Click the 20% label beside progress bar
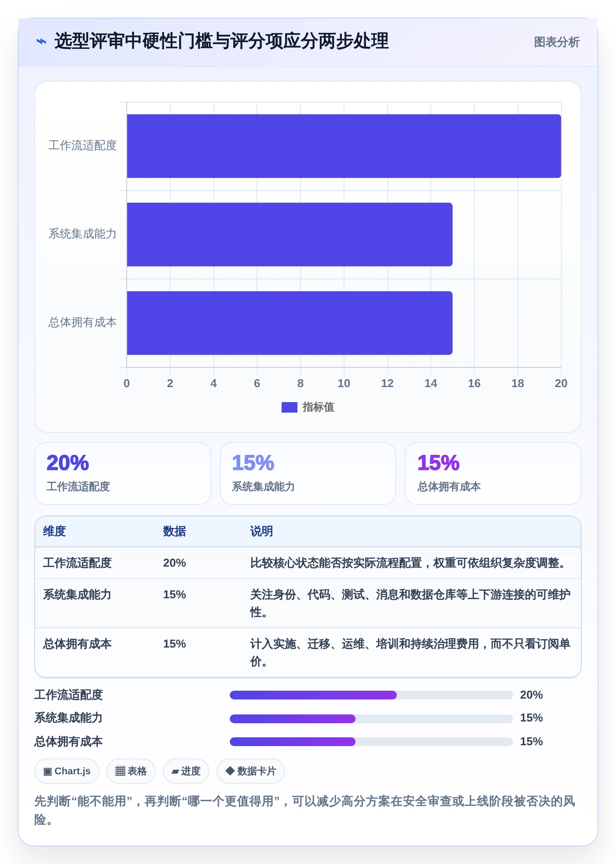This screenshot has width=616, height=864. point(532,695)
